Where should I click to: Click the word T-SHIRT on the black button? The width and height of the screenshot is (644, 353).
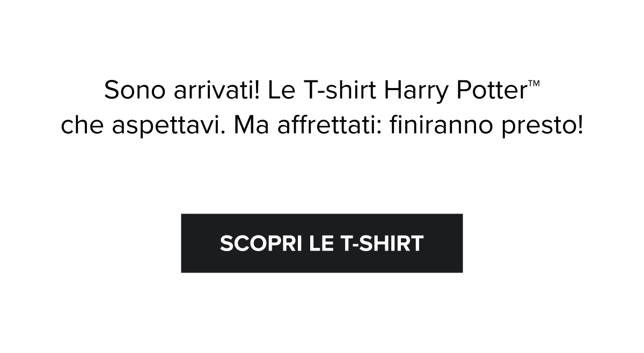[382, 244]
